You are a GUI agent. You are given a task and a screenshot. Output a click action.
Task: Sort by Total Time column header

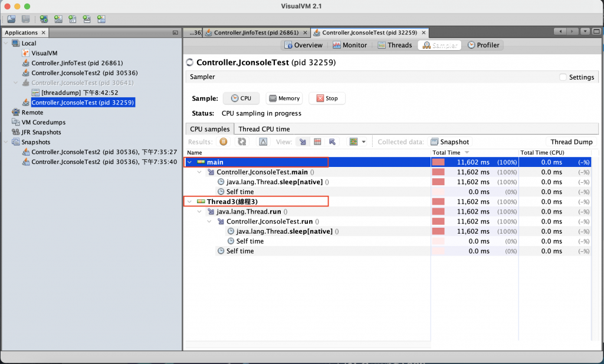click(474, 153)
